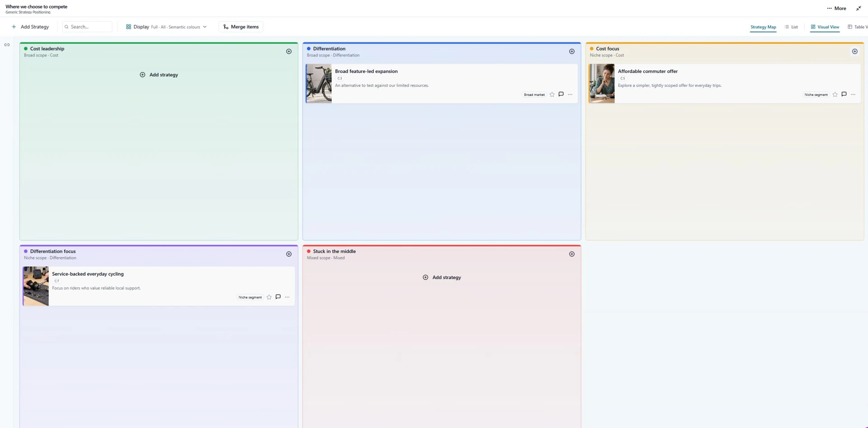Add item to Cost leadership via plus icon
Image resolution: width=868 pixels, height=428 pixels.
coord(289,52)
